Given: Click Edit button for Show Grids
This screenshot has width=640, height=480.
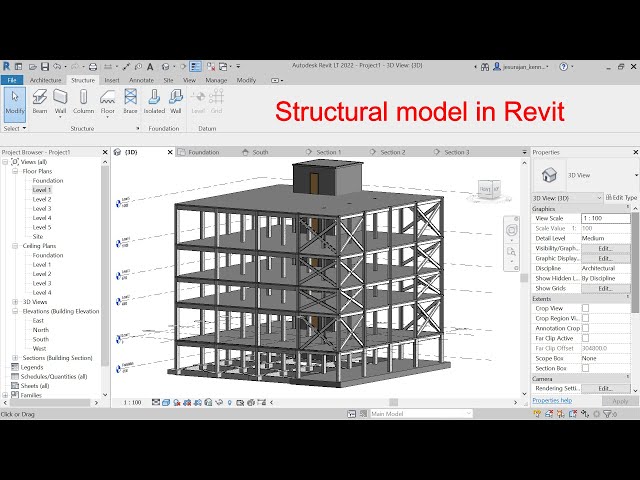Looking at the screenshot, I should [x=605, y=288].
